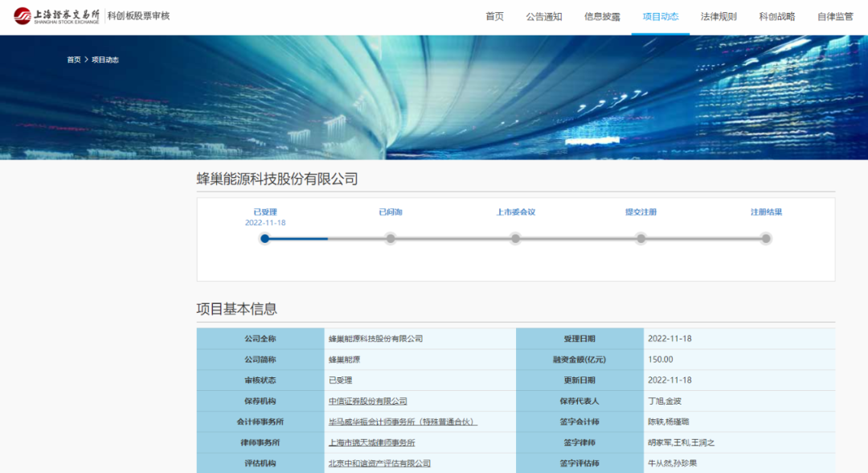Open the 北京中和谊资产评估有限公司 link
Screen dimensions: 868x473
379,463
